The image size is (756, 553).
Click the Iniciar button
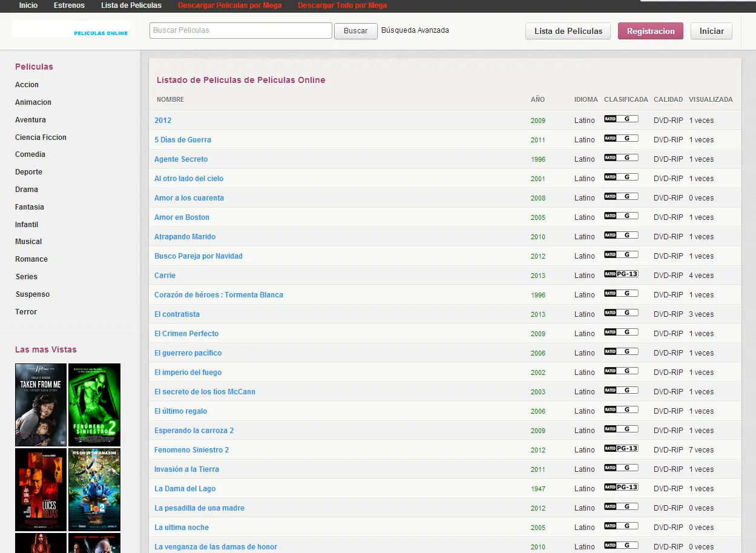[712, 31]
